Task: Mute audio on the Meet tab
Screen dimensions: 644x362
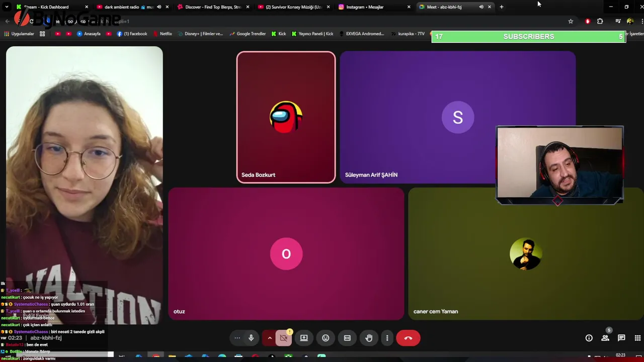Action: [481, 7]
